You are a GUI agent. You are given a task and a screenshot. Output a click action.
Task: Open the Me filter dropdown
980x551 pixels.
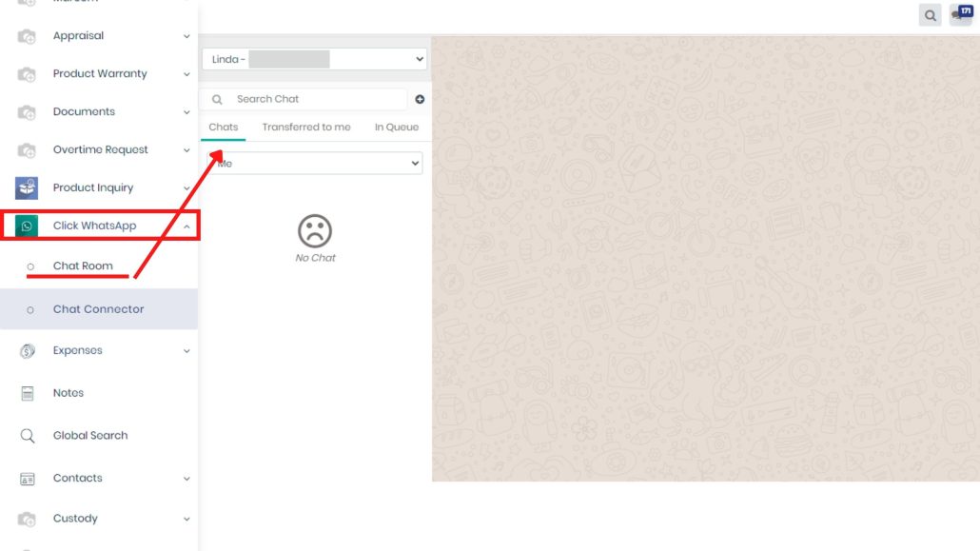(x=314, y=164)
